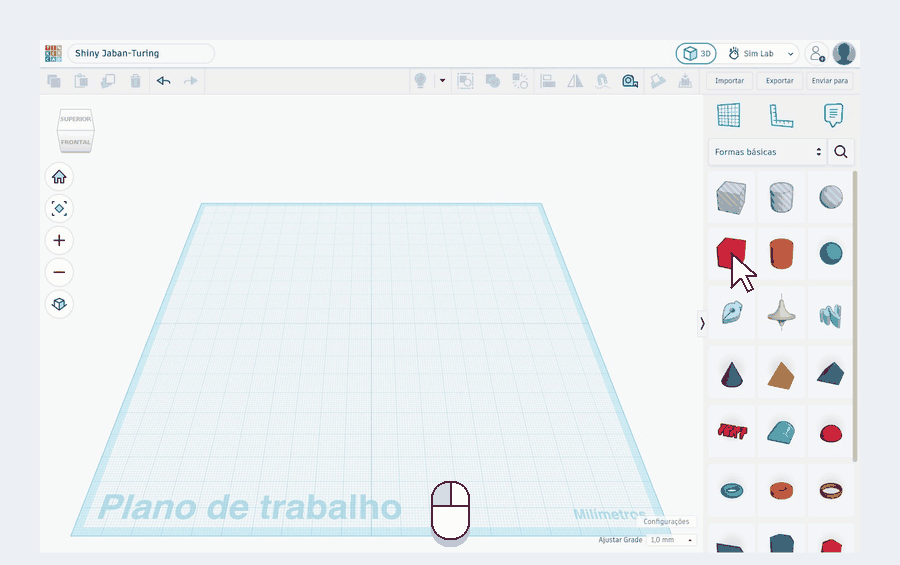The height and width of the screenshot is (565, 900).
Task: Click the Align icon
Action: (x=548, y=81)
